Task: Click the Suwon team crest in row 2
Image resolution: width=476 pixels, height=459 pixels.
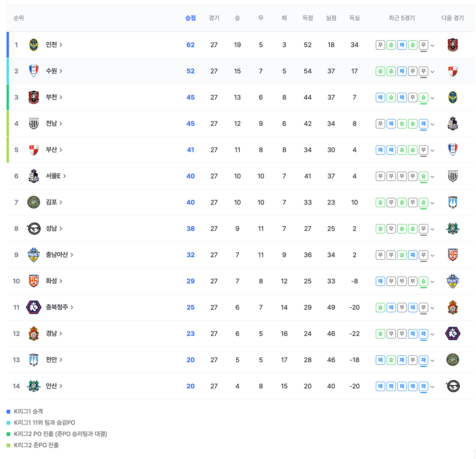Action: click(34, 71)
